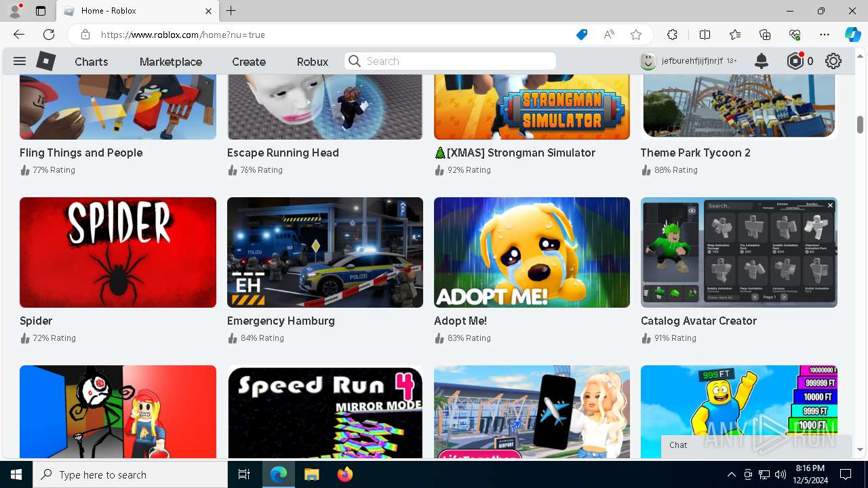
Task: Open Browser essentials heart icon
Action: 795,35
